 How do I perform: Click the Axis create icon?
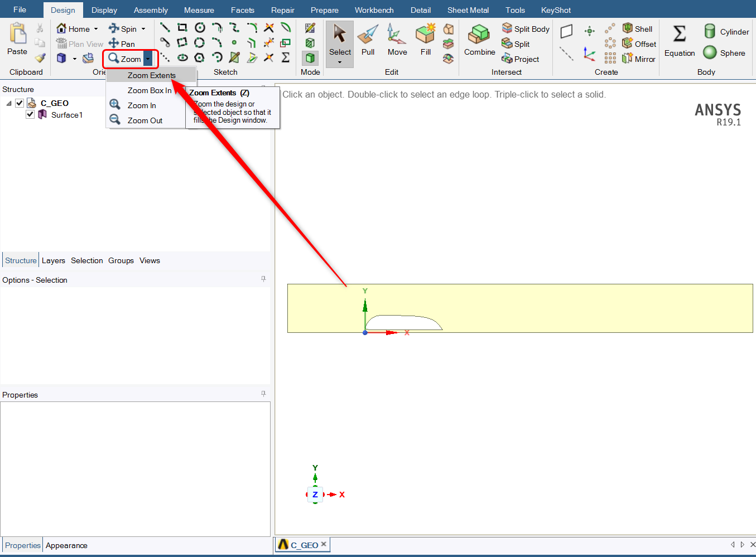pyautogui.click(x=566, y=54)
